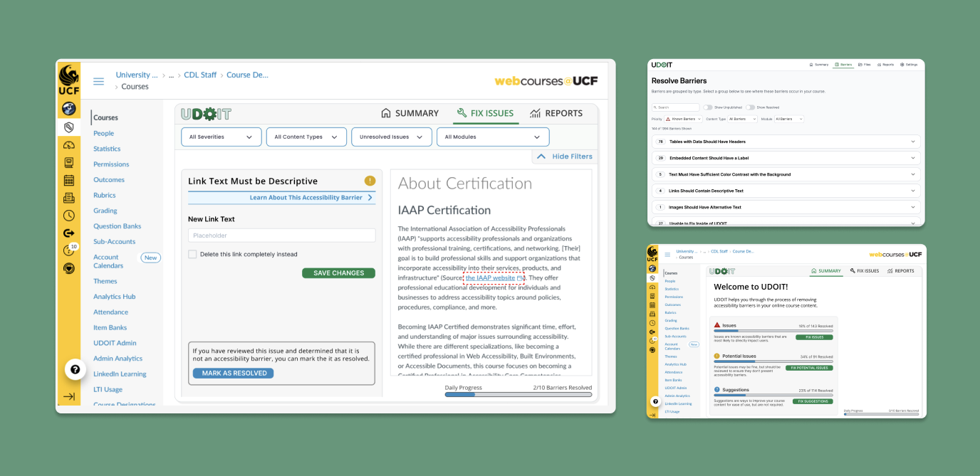
Task: Check the Delete this link completely instead box
Action: 192,254
